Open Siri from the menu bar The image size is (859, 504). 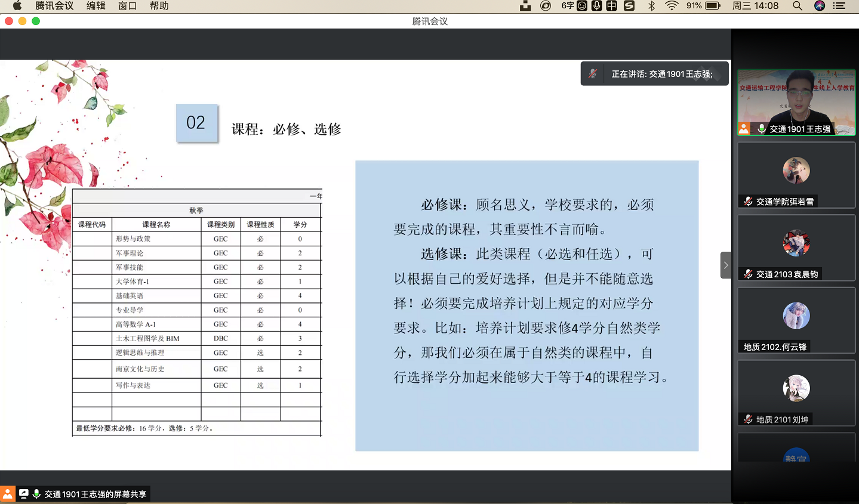(x=819, y=6)
